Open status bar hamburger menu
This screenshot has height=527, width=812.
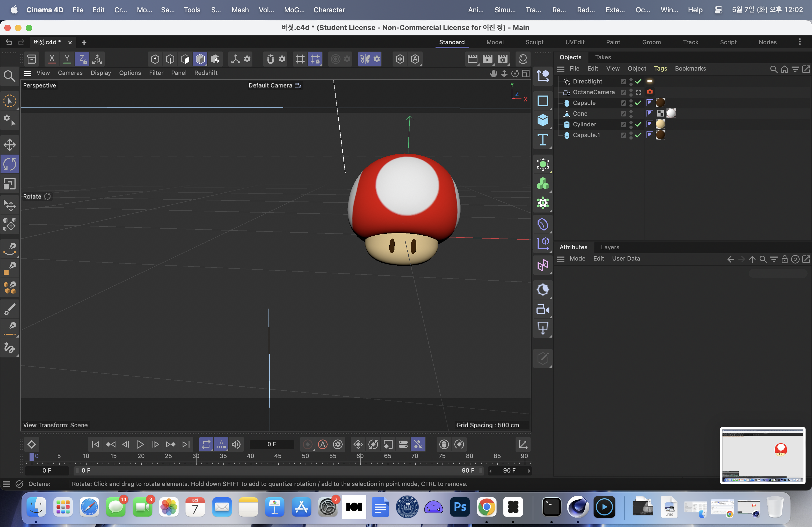click(x=6, y=484)
